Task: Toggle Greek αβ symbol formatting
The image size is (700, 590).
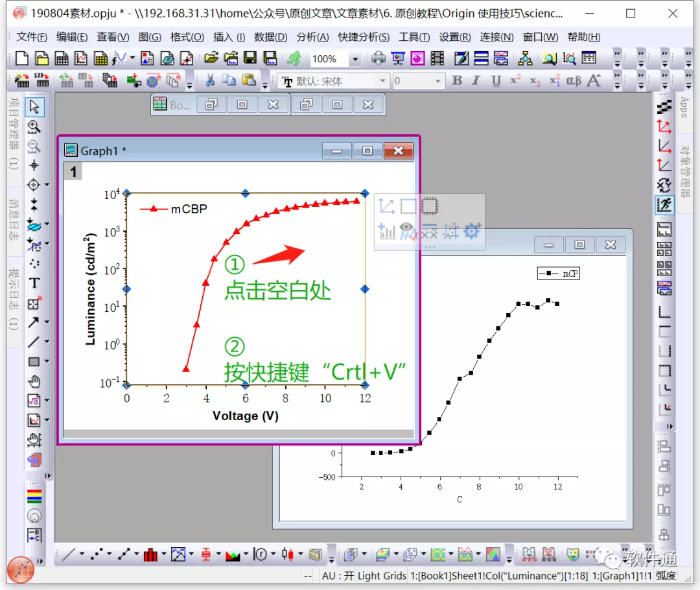Action: pyautogui.click(x=574, y=81)
